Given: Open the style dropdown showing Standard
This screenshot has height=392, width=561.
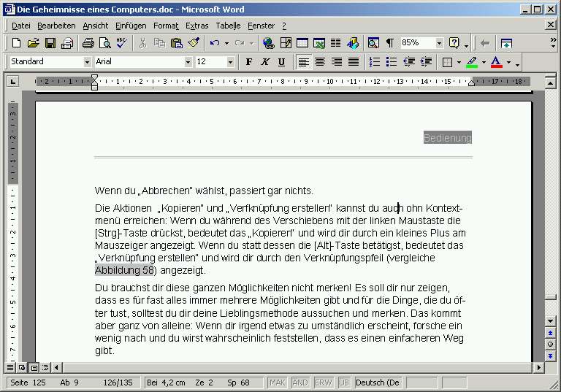Looking at the screenshot, I should 87,62.
